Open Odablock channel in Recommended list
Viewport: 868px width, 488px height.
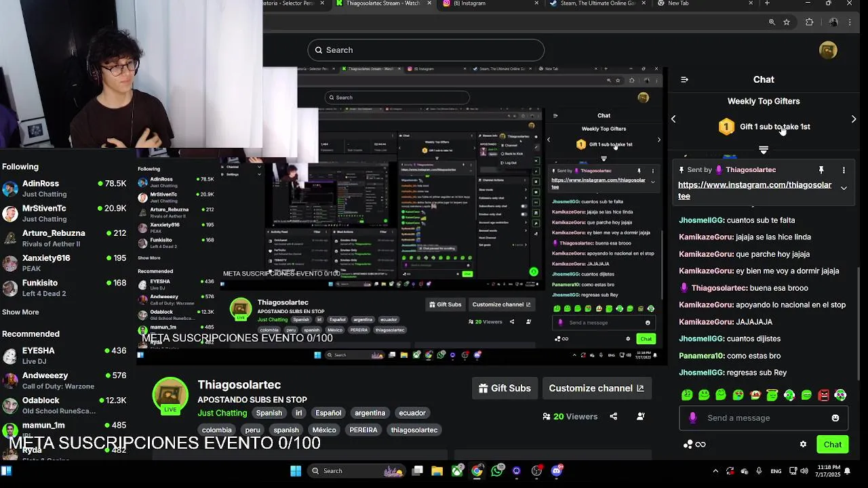click(x=64, y=405)
